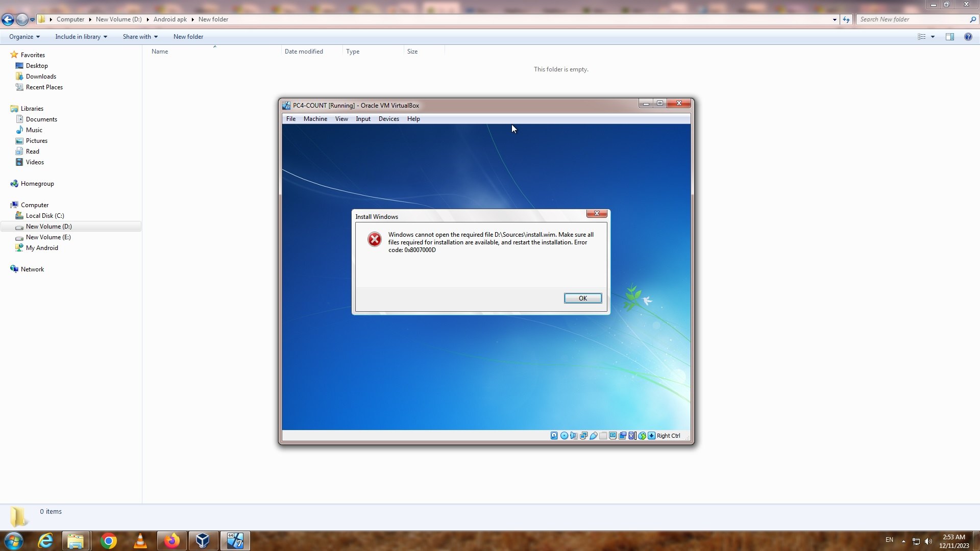Click the volume icon in system tray
980x551 pixels.
(928, 541)
